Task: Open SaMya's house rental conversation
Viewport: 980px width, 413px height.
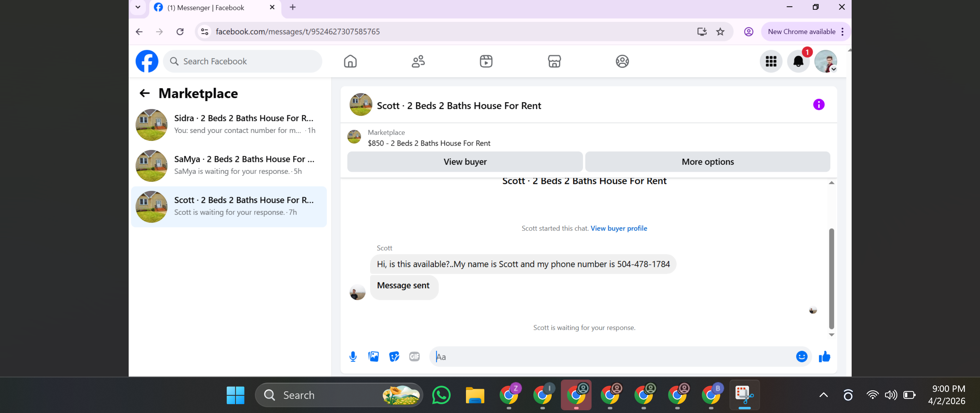Action: (x=229, y=166)
